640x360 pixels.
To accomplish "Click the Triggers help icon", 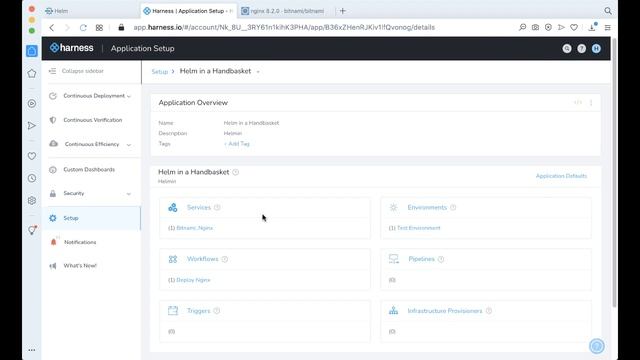I will [x=217, y=311].
